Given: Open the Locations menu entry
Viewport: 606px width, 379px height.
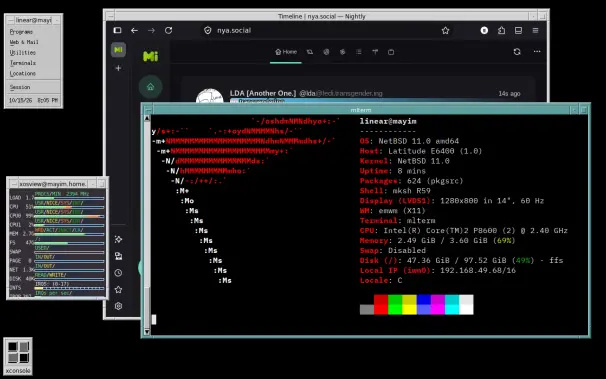Looking at the screenshot, I should (x=22, y=73).
